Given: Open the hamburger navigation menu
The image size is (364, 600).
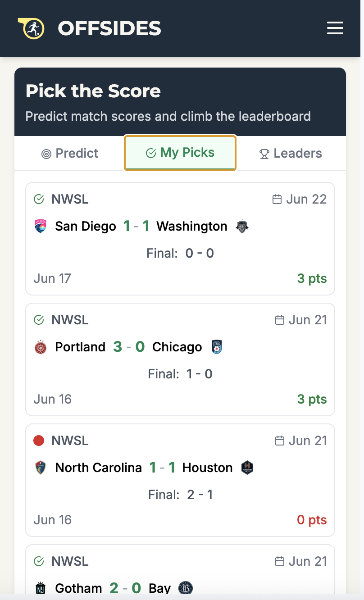Looking at the screenshot, I should pos(335,28).
